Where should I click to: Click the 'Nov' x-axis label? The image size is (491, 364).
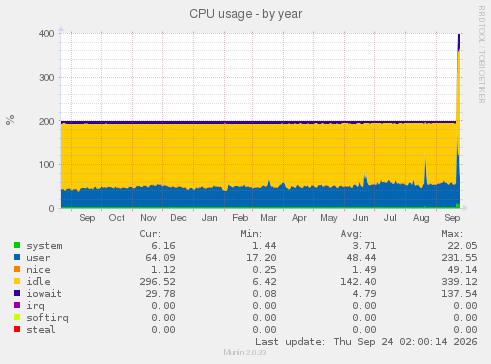point(148,218)
